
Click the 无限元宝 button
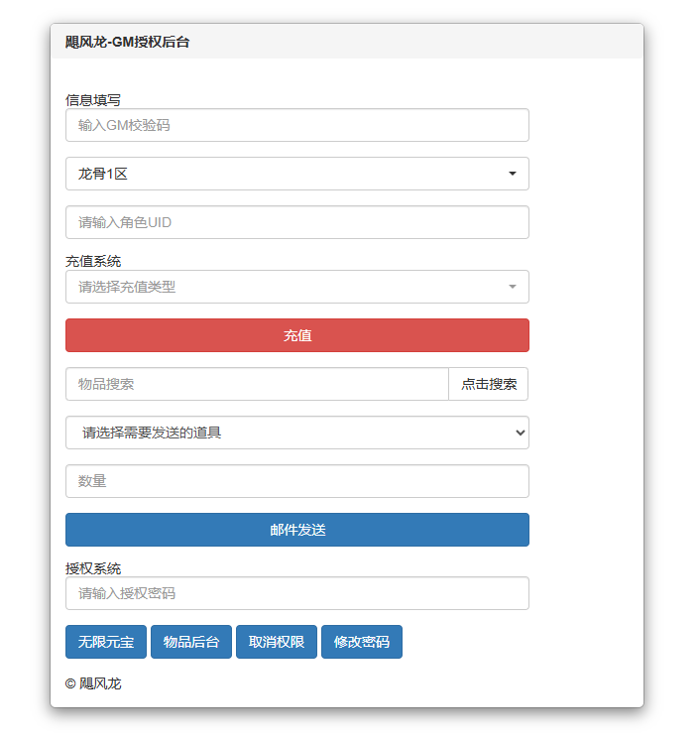(106, 642)
